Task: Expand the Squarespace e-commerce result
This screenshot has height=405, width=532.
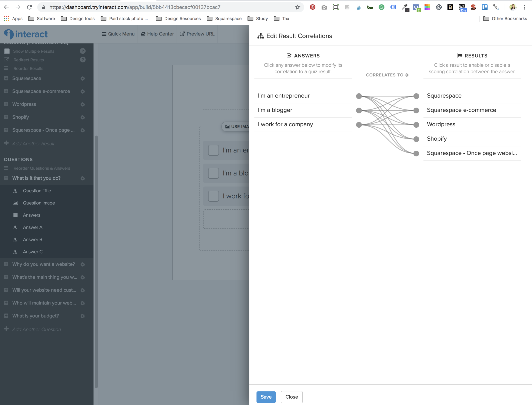Action: pyautogui.click(x=6, y=91)
